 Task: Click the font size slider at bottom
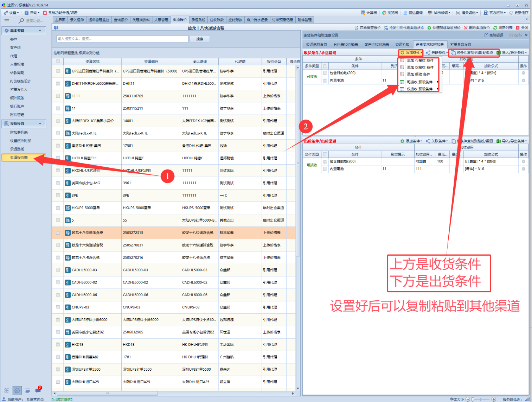(481, 399)
